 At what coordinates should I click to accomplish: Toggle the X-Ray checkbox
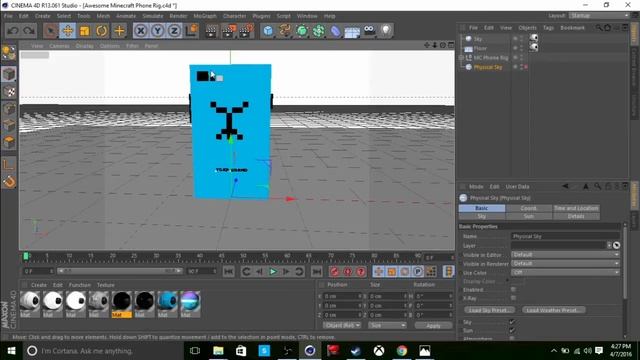pos(513,298)
